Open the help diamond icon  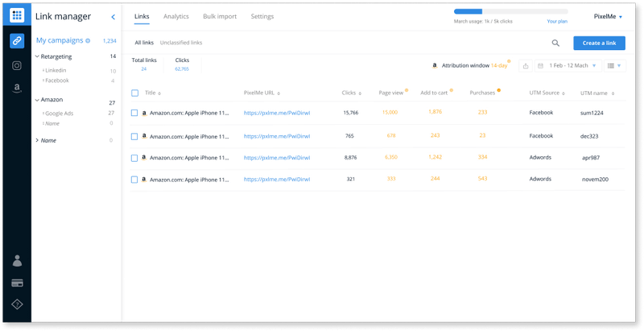point(17,304)
